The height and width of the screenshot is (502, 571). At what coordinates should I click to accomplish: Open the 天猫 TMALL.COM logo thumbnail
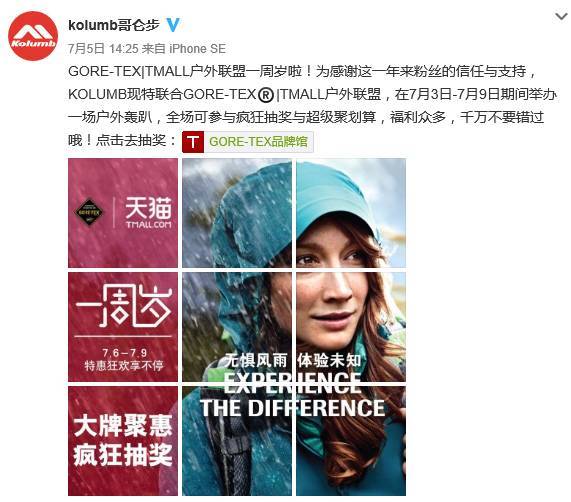(x=123, y=213)
